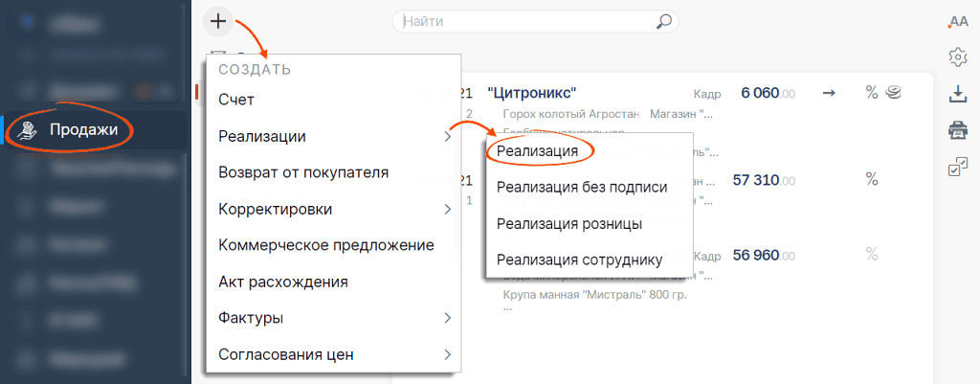Click the plus button to create document
Screen dimensions: 980x384
click(x=218, y=20)
